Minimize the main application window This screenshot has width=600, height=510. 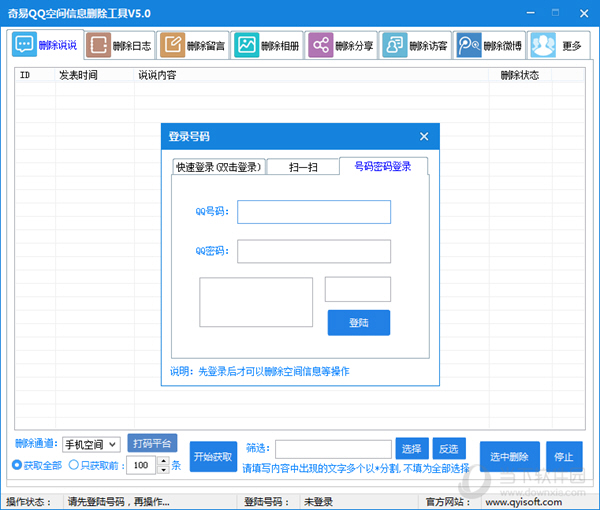[x=530, y=13]
